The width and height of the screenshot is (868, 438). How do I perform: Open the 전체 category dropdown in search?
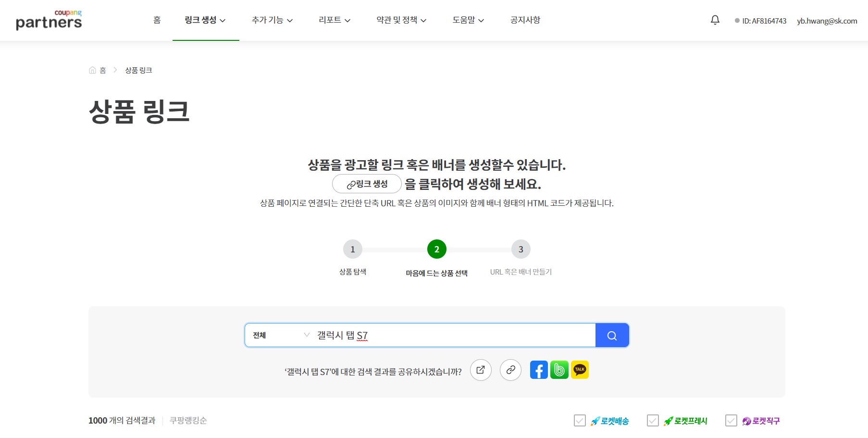click(281, 335)
